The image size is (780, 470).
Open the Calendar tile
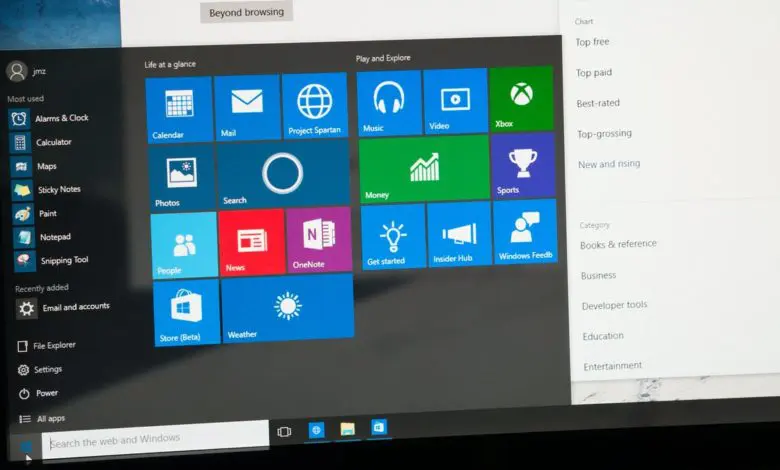[179, 109]
